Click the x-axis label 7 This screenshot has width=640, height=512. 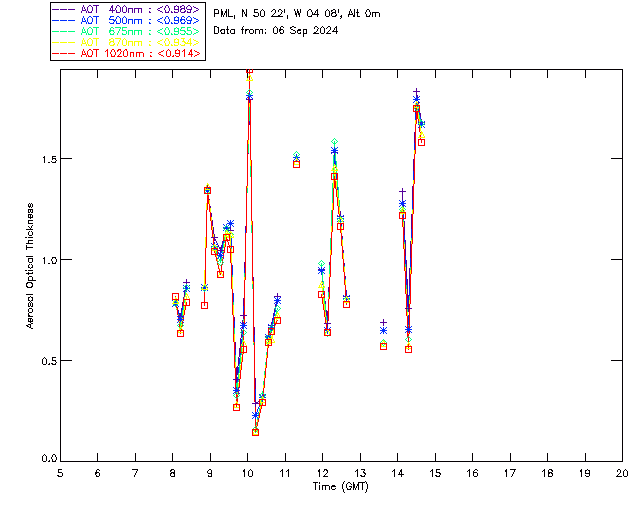[135, 473]
